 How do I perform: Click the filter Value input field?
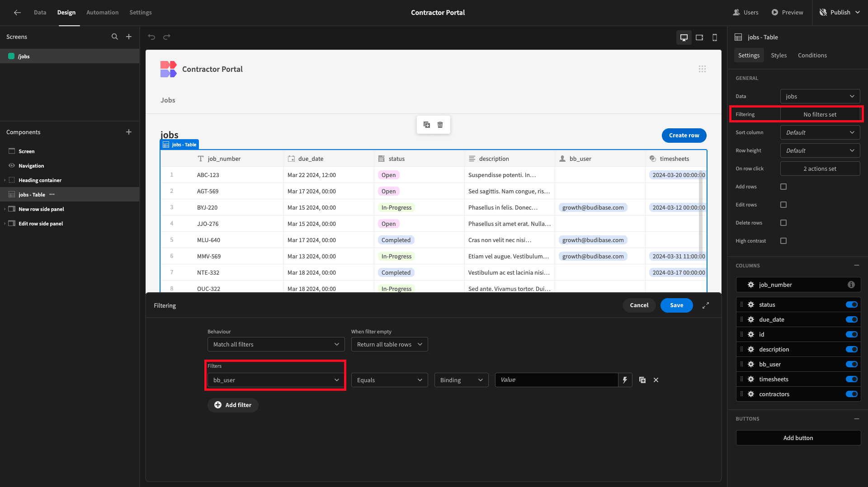click(557, 380)
